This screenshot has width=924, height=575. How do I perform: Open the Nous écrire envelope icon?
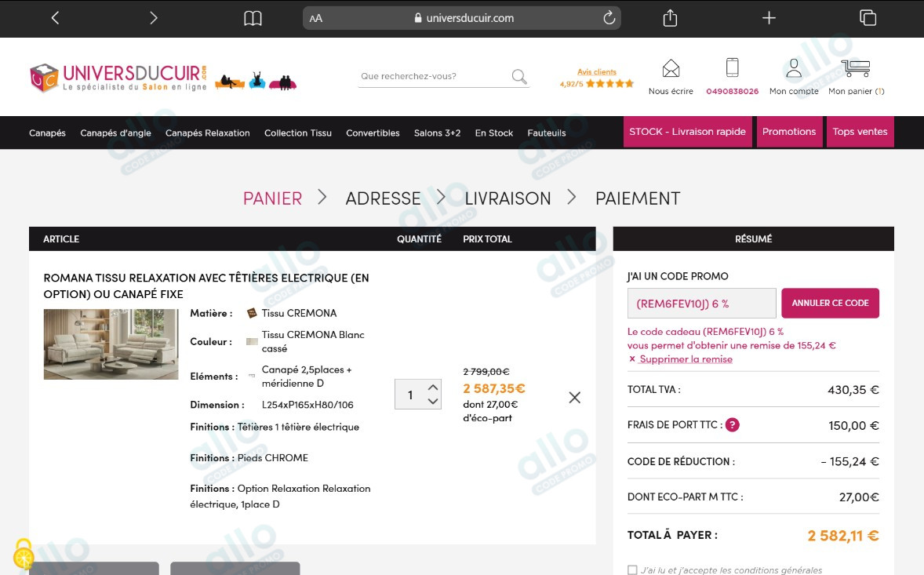pos(670,71)
